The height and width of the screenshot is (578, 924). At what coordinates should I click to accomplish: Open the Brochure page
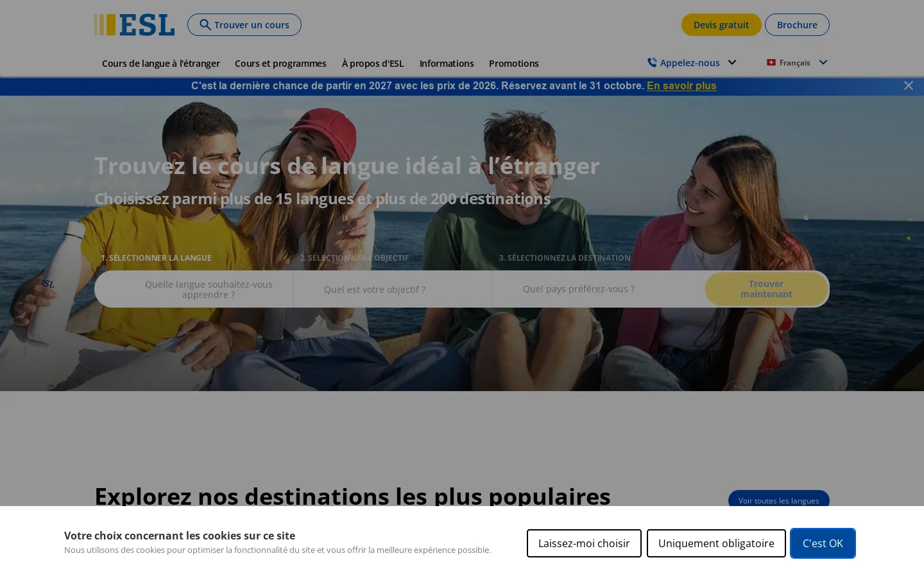click(x=797, y=25)
